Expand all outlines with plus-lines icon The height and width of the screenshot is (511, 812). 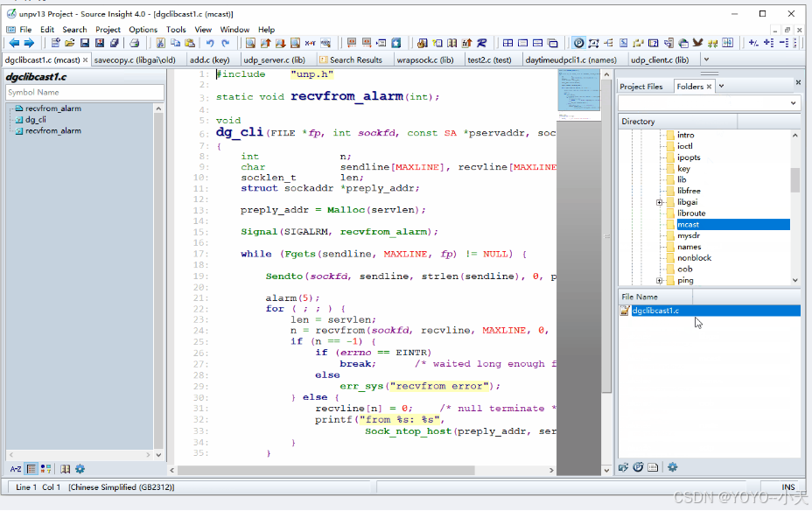coord(768,43)
